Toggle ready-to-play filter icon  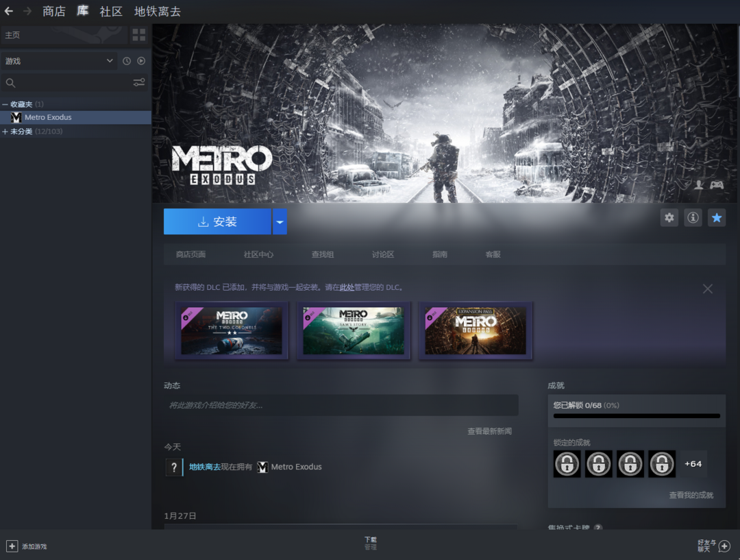(x=141, y=61)
